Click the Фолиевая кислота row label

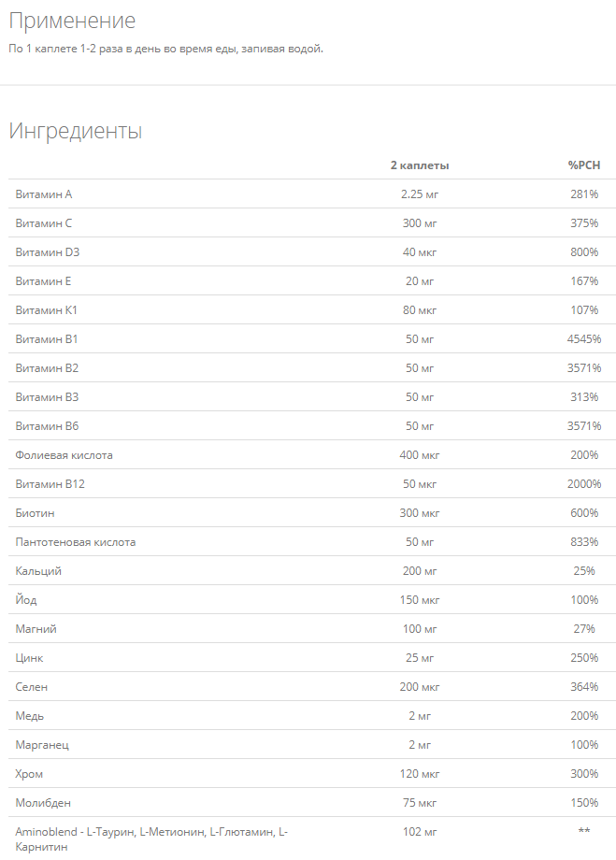(64, 455)
